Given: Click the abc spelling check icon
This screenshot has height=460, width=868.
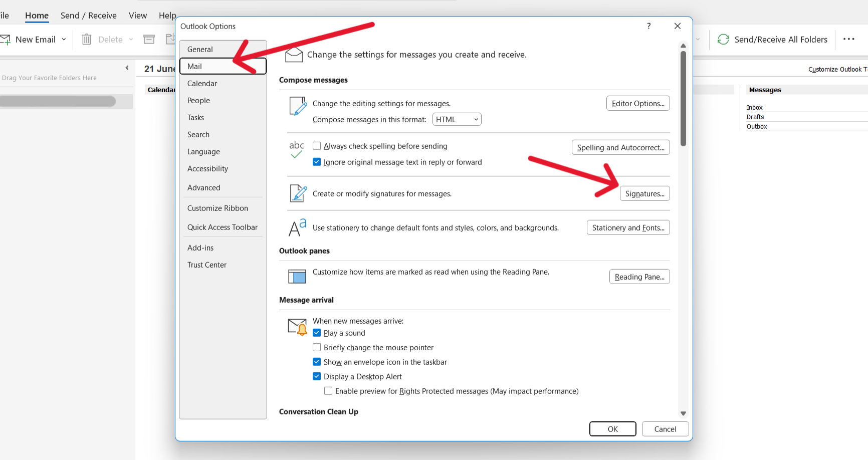Looking at the screenshot, I should click(x=297, y=149).
